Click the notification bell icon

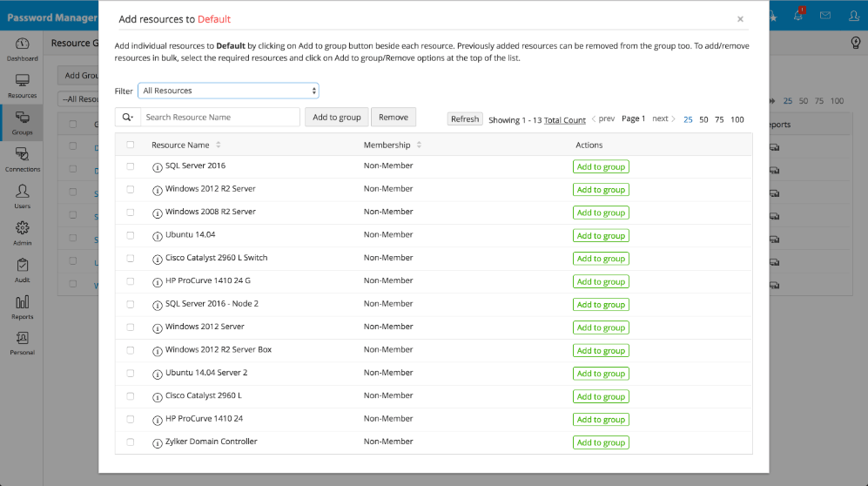(x=797, y=16)
